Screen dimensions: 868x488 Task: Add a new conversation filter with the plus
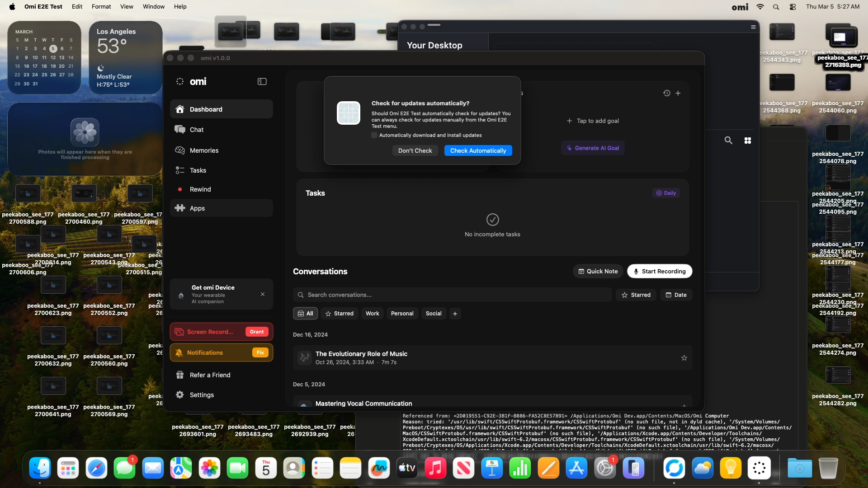tap(455, 313)
